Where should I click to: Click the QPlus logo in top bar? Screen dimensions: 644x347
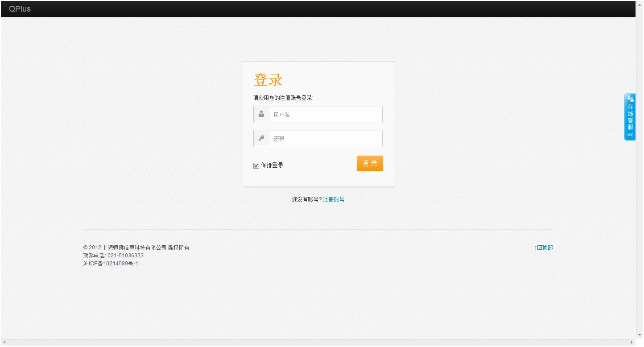tap(20, 9)
